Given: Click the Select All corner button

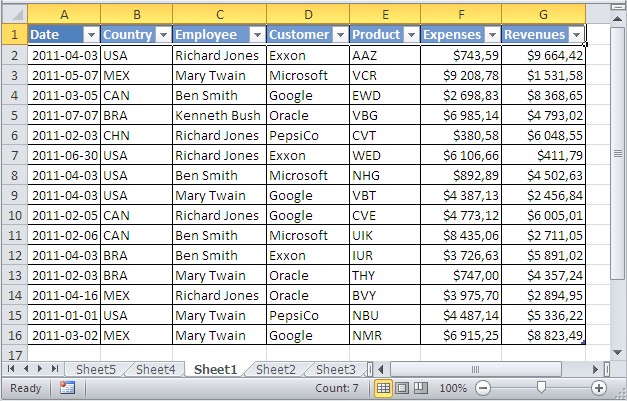Looking at the screenshot, I should tap(15, 14).
